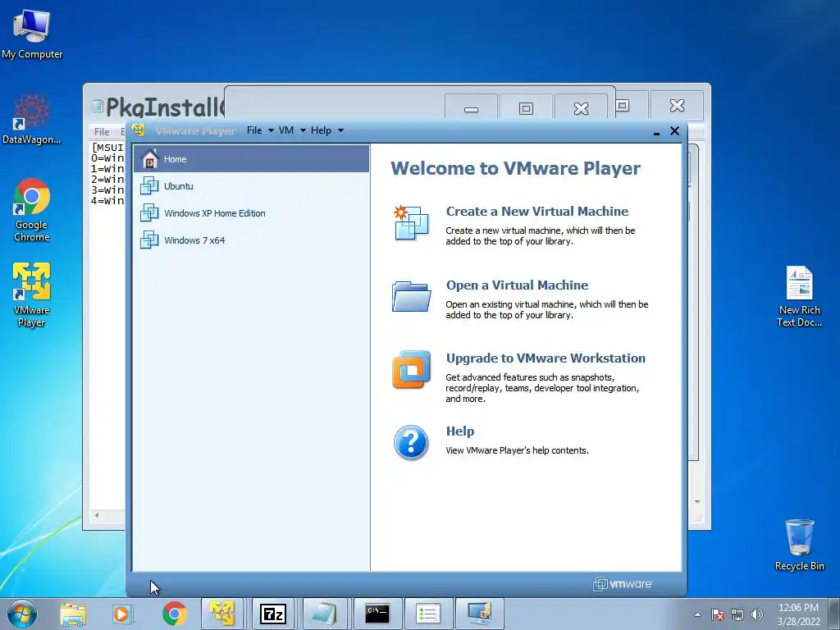Open the Windows Start menu orb
The width and height of the screenshot is (840, 630).
(22, 614)
